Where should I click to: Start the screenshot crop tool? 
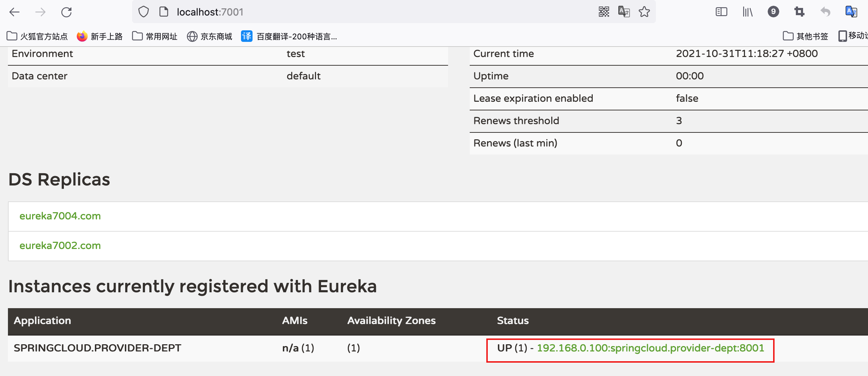799,12
